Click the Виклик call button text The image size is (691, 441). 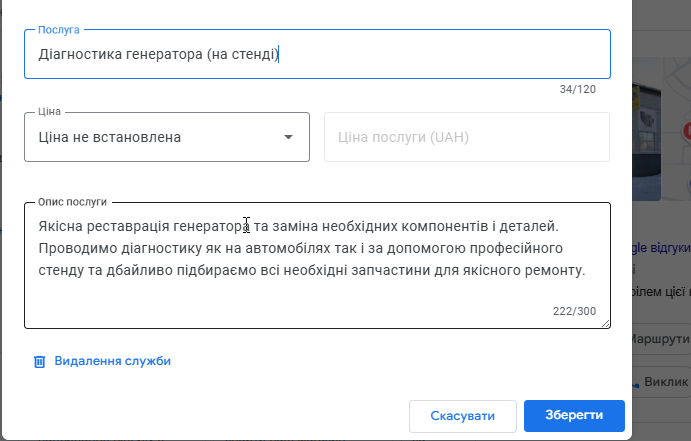click(666, 383)
